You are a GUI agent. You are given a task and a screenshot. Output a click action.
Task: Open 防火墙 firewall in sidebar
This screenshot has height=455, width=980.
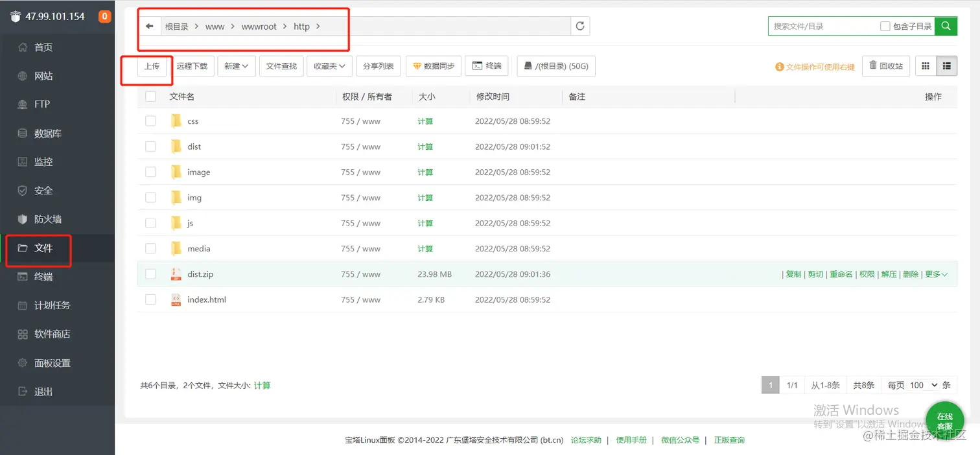coord(48,219)
